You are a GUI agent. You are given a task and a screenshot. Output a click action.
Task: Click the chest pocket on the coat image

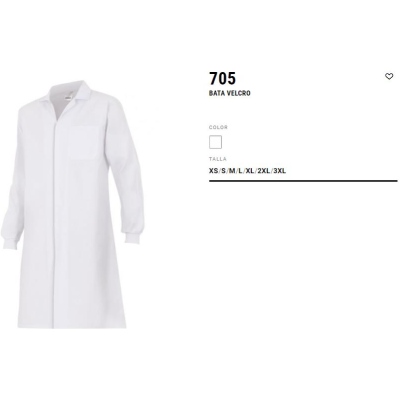[x=84, y=142]
